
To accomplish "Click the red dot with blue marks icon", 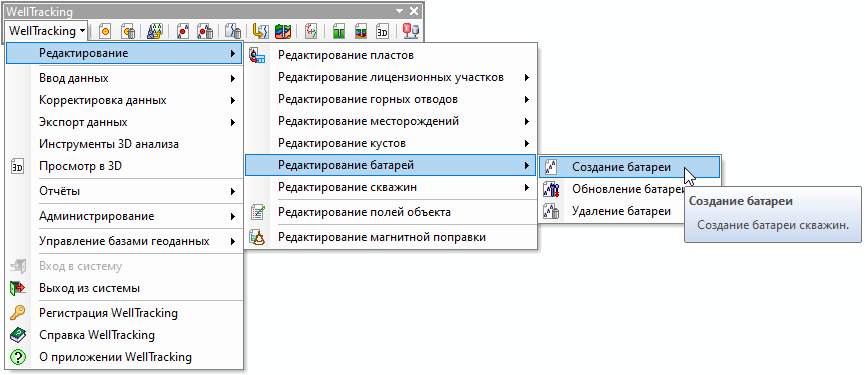I will tap(182, 31).
